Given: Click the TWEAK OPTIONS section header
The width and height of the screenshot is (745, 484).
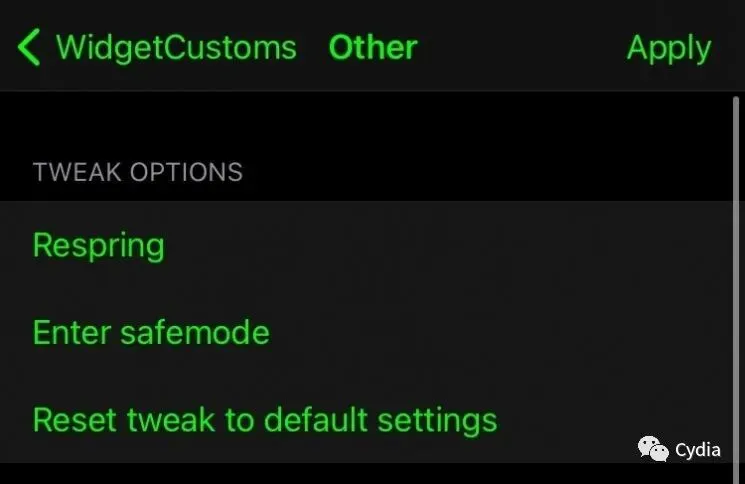Looking at the screenshot, I should 137,172.
